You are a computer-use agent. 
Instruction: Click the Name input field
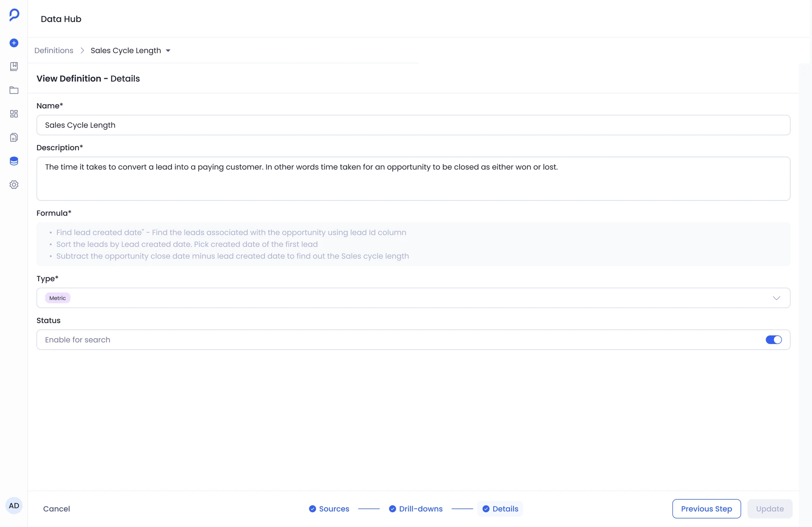[x=413, y=125]
